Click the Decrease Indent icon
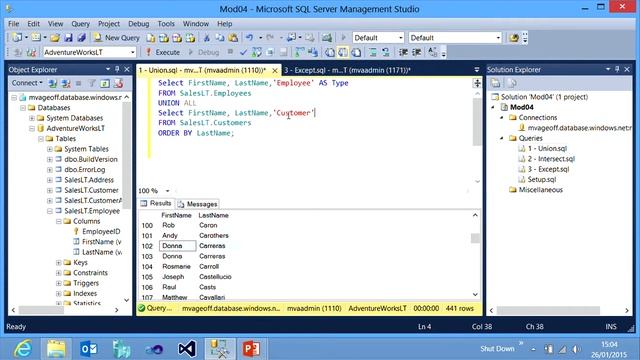The image size is (640, 360). [403, 52]
